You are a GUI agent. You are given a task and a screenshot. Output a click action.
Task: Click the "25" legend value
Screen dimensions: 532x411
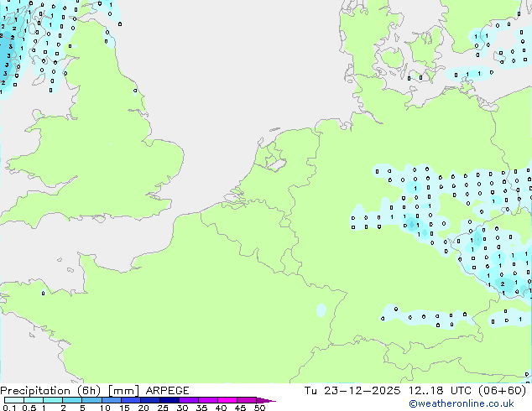pos(163,408)
